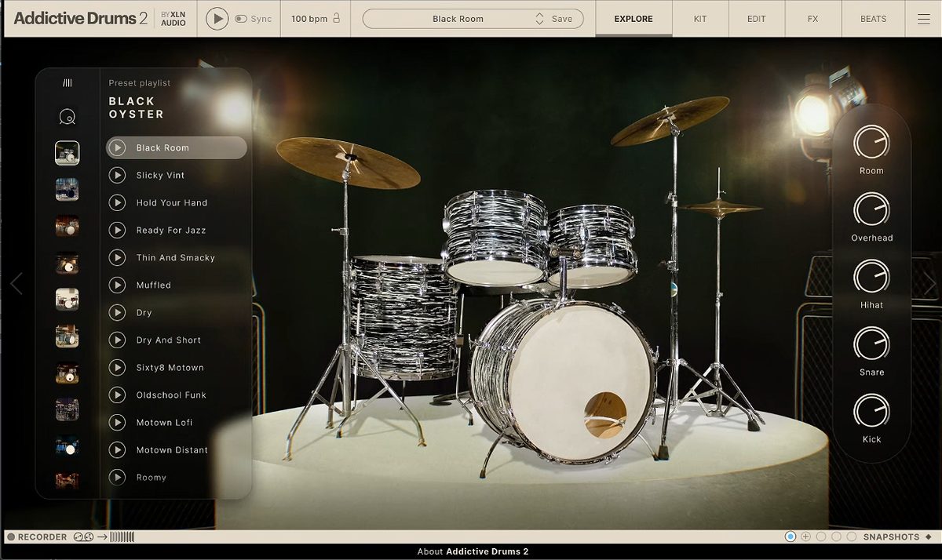Adjust the Room knob

(x=871, y=143)
